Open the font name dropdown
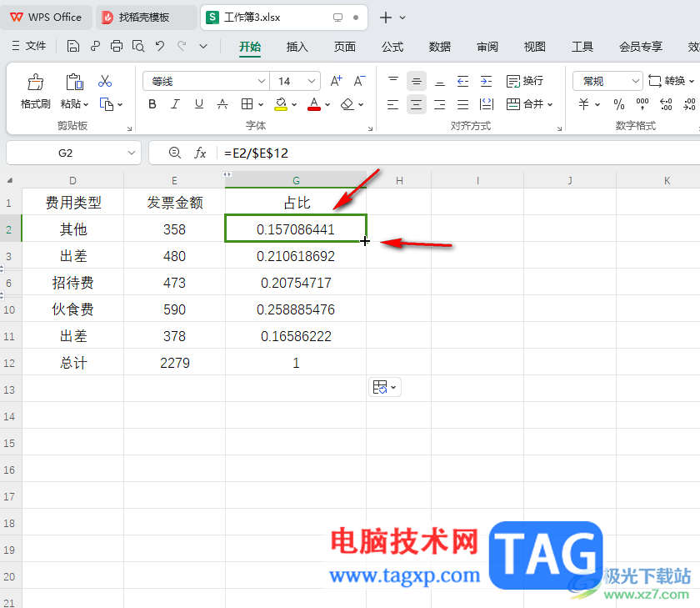The image size is (700, 608). click(x=261, y=81)
